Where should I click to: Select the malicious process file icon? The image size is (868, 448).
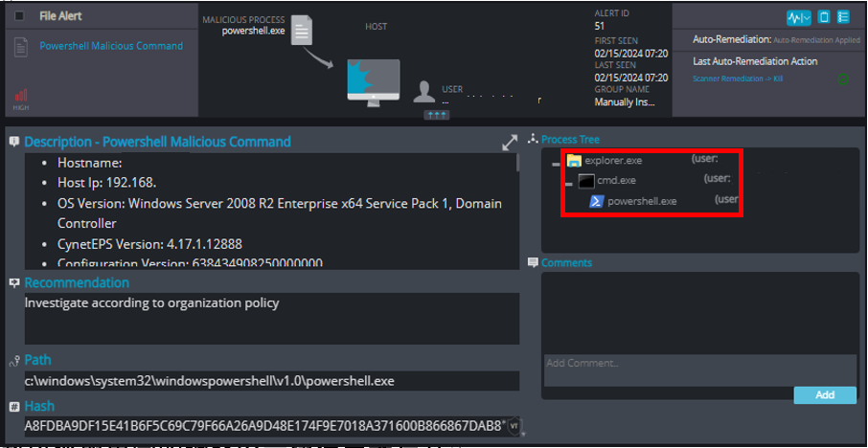(302, 31)
